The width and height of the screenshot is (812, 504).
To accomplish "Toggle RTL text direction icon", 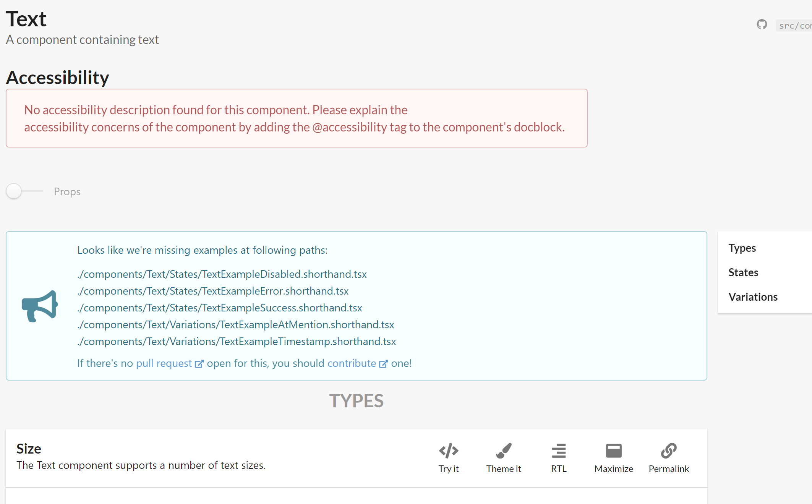I will 559,451.
